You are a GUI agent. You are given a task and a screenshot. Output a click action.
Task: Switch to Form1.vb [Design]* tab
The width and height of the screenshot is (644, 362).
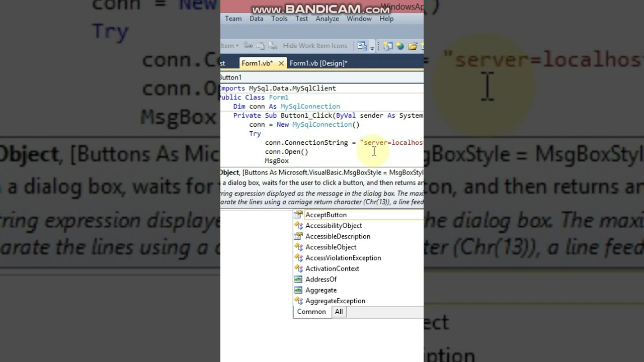[318, 63]
